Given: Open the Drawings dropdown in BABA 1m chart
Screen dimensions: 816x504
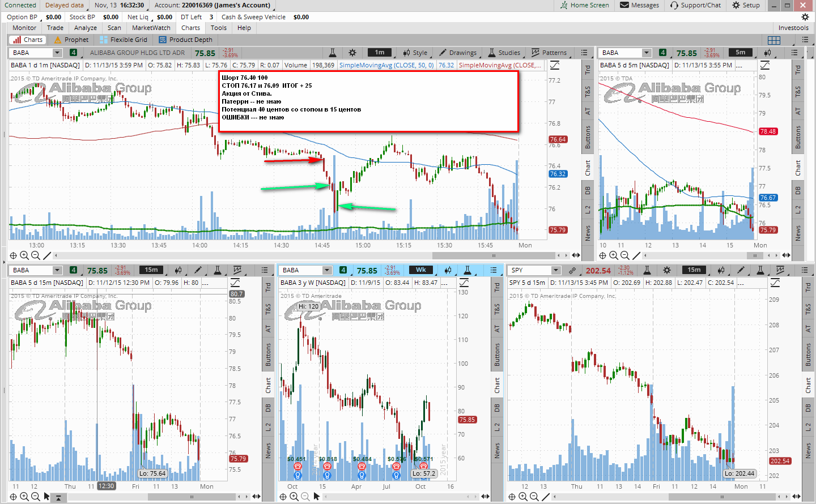Looking at the screenshot, I should pos(458,53).
